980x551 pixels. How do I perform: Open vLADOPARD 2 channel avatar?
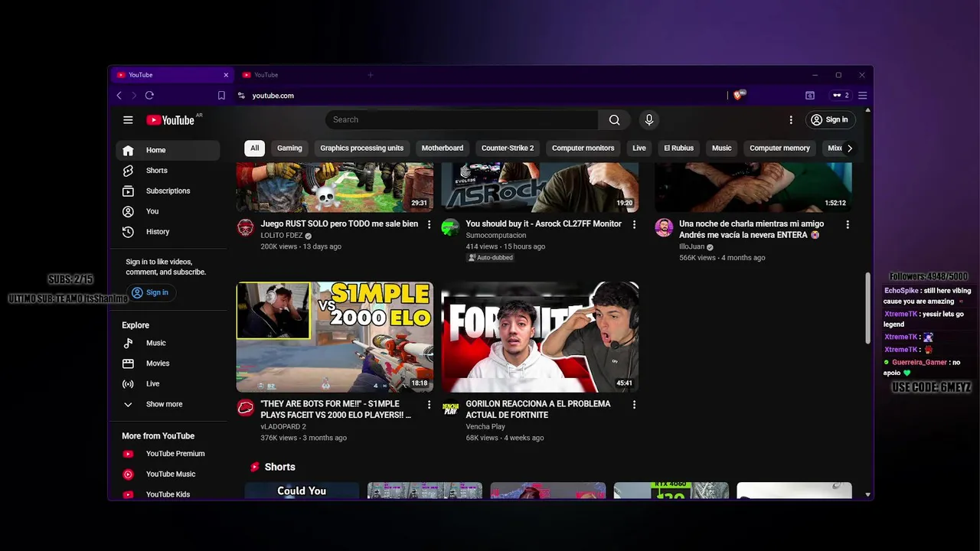[x=245, y=407]
